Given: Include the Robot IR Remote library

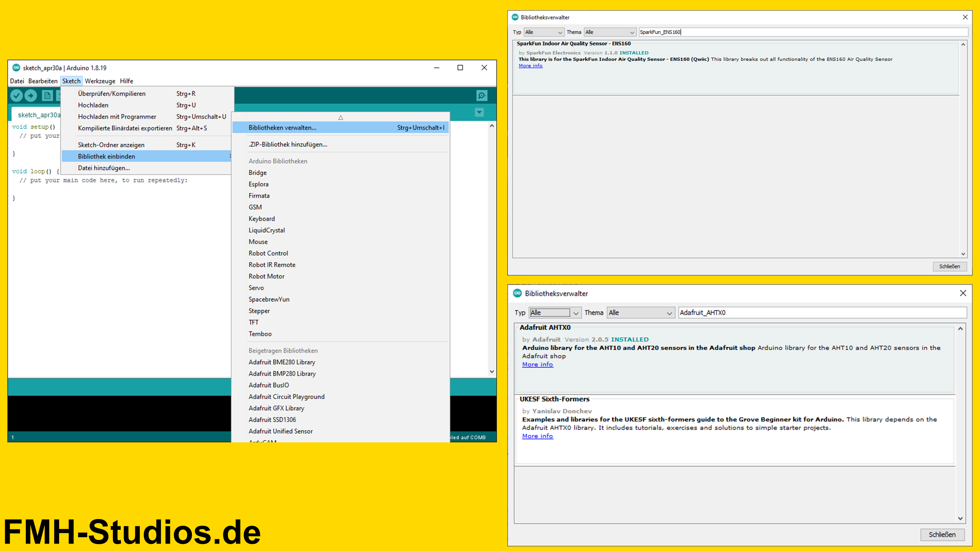Looking at the screenshot, I should pyautogui.click(x=340, y=265).
